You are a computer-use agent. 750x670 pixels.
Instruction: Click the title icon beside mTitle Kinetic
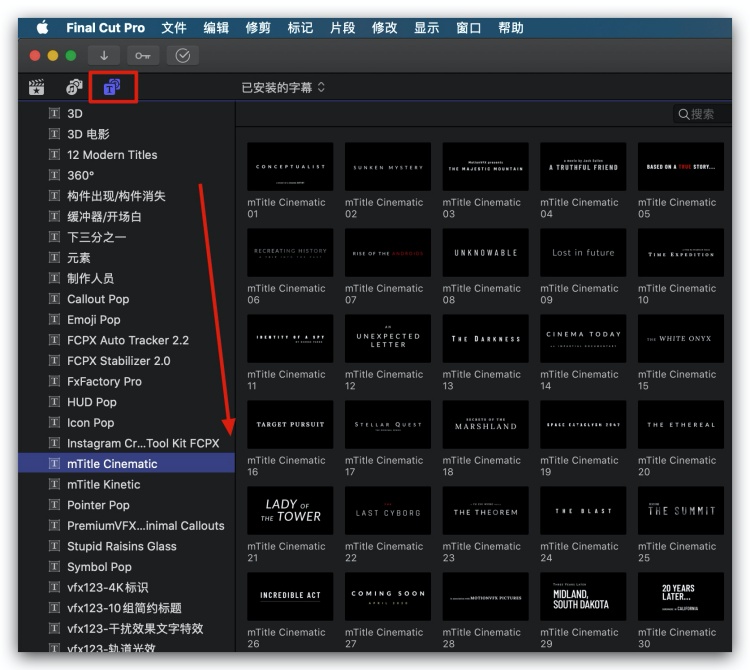(x=55, y=484)
